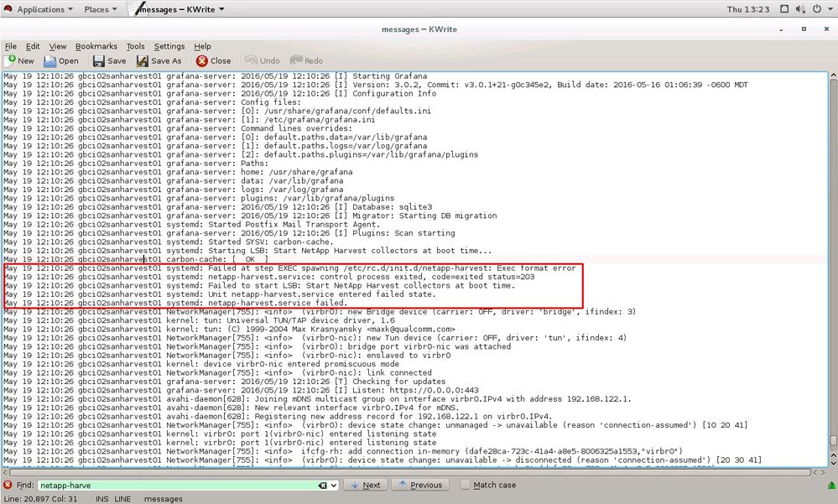
Task: Clear the find field text icon
Action: click(322, 486)
